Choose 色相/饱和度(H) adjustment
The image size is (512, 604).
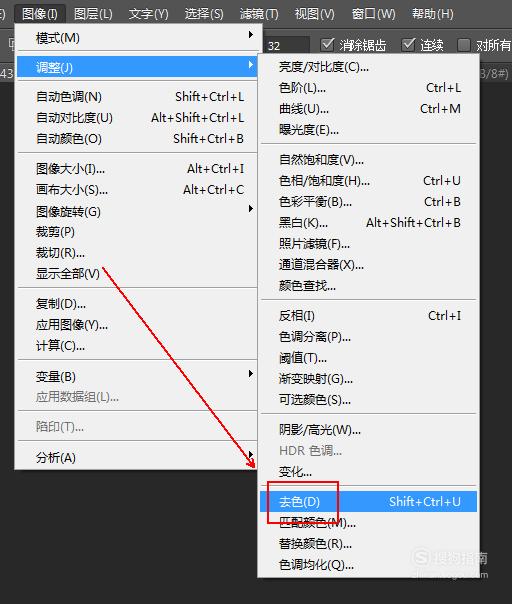pyautogui.click(x=368, y=181)
